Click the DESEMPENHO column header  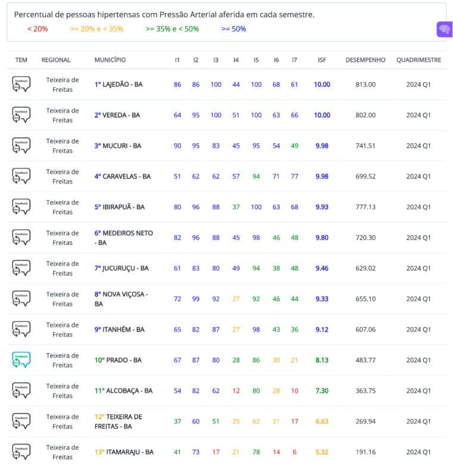point(365,60)
